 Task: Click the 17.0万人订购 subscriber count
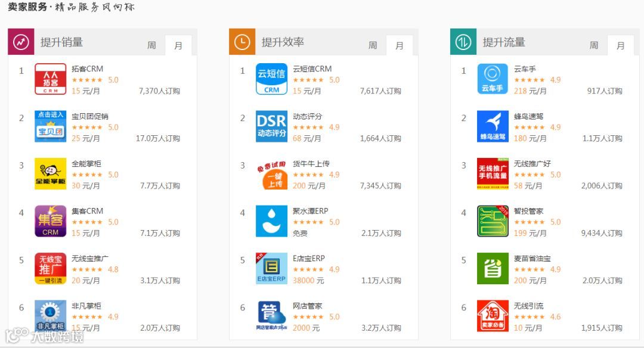tap(157, 138)
